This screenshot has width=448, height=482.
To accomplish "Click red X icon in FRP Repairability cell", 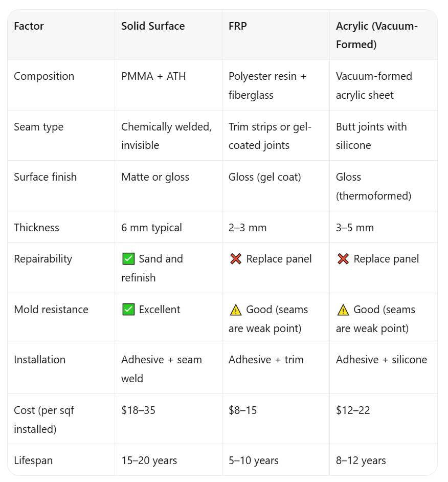I will [x=236, y=259].
